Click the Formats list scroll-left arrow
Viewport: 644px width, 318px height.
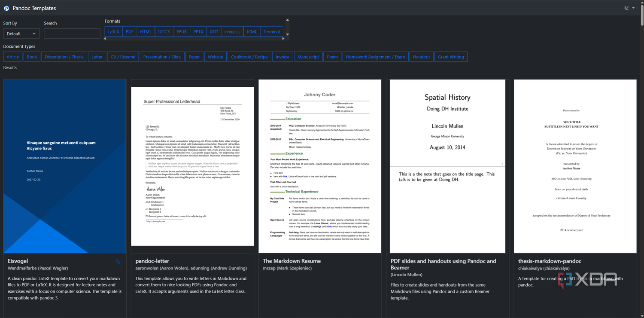(106, 39)
